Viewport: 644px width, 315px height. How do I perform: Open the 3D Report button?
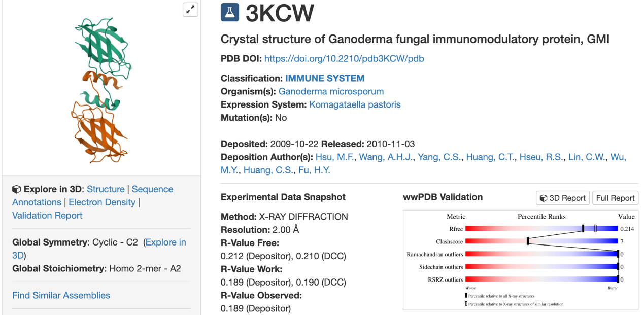(563, 198)
